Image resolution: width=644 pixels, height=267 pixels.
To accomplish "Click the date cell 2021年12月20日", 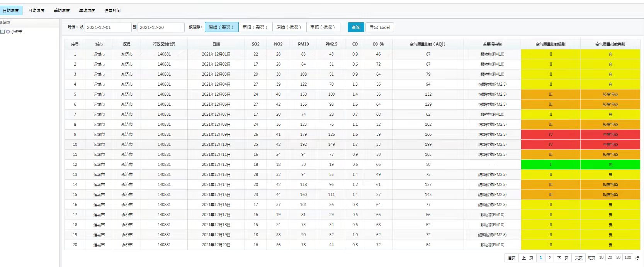I will 216,245.
